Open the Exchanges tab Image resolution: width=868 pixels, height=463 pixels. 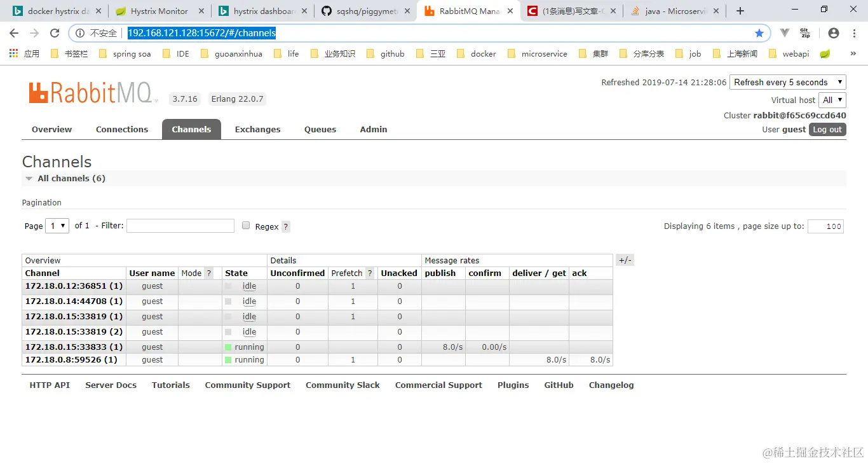point(257,129)
